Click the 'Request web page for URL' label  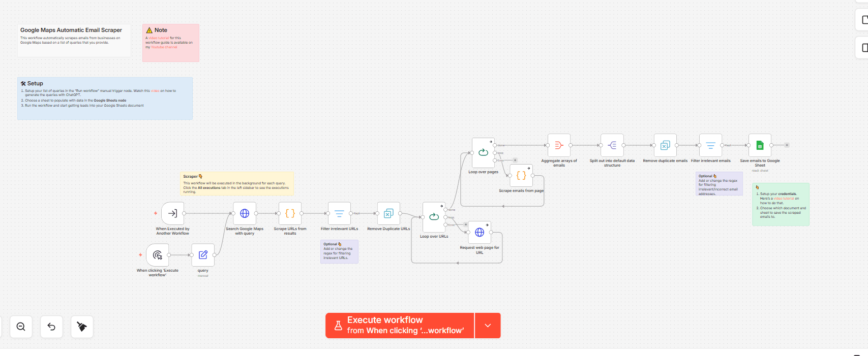tap(480, 250)
